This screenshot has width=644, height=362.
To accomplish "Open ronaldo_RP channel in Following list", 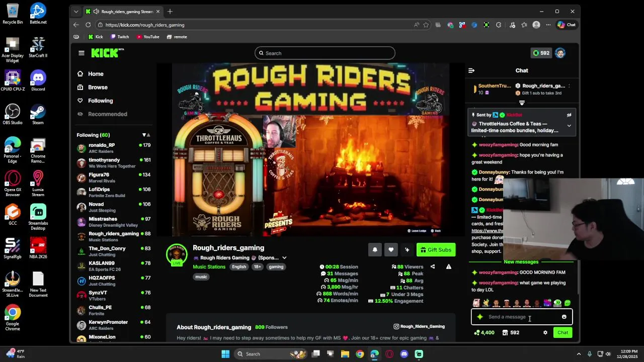I will tap(114, 148).
